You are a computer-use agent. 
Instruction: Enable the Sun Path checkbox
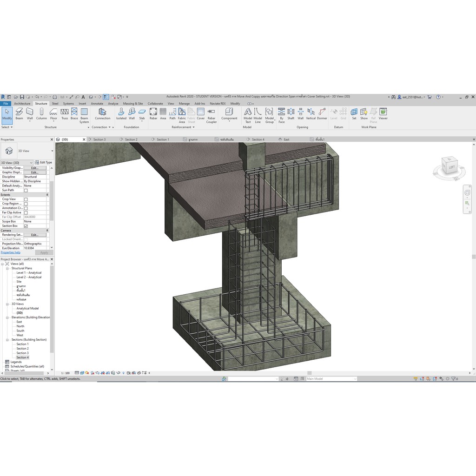26,190
